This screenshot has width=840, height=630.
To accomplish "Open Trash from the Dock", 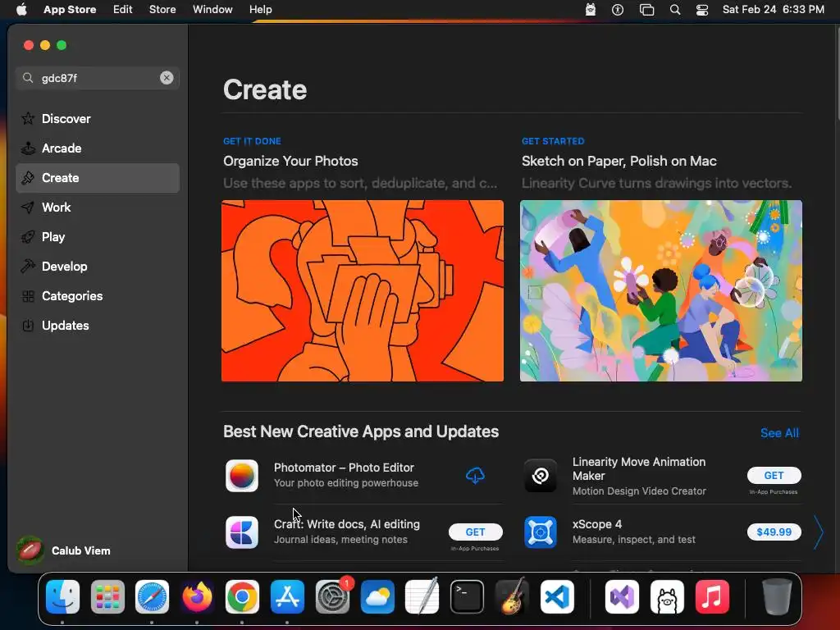I will [x=777, y=596].
